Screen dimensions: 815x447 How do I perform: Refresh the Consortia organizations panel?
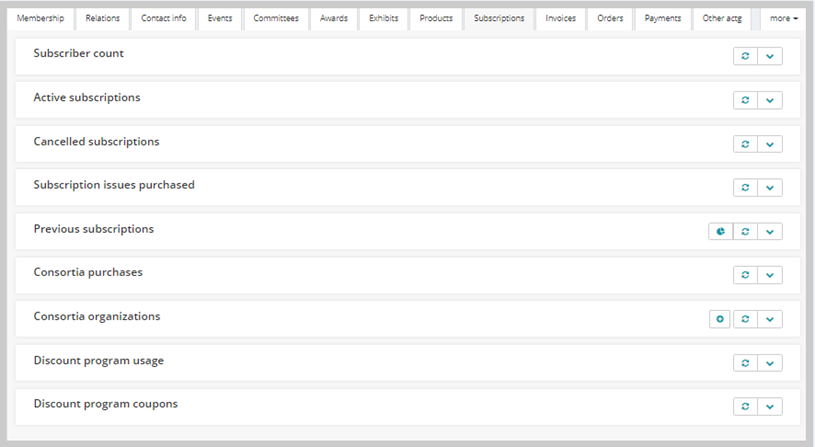tap(745, 319)
